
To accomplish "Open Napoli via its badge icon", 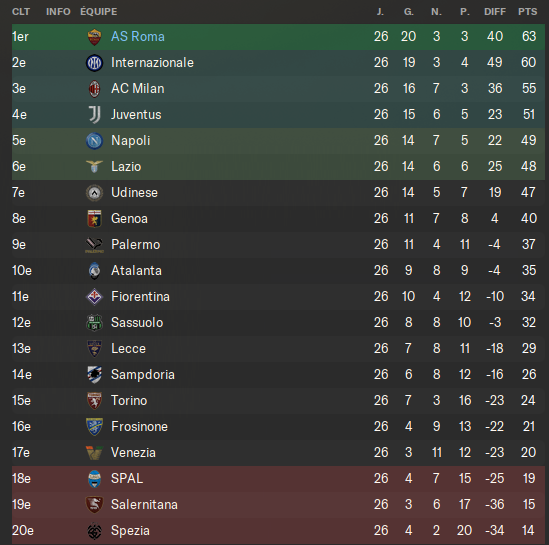I will coord(94,141).
